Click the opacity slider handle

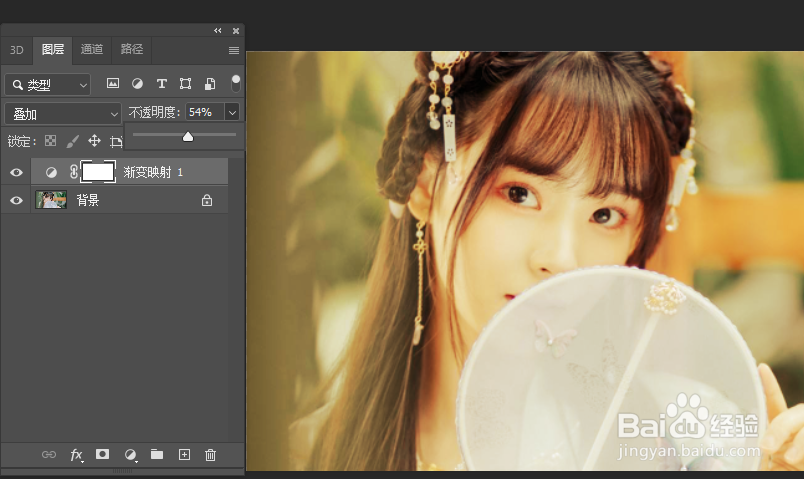pyautogui.click(x=188, y=136)
